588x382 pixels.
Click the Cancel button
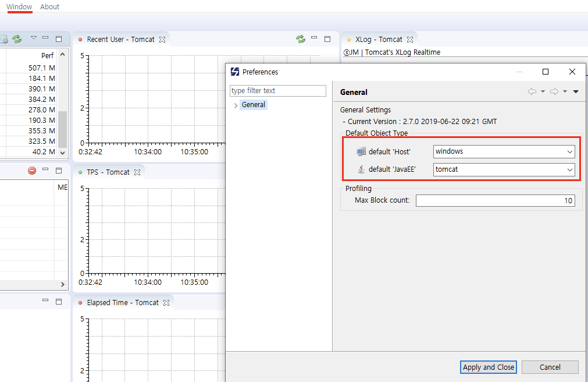[550, 367]
